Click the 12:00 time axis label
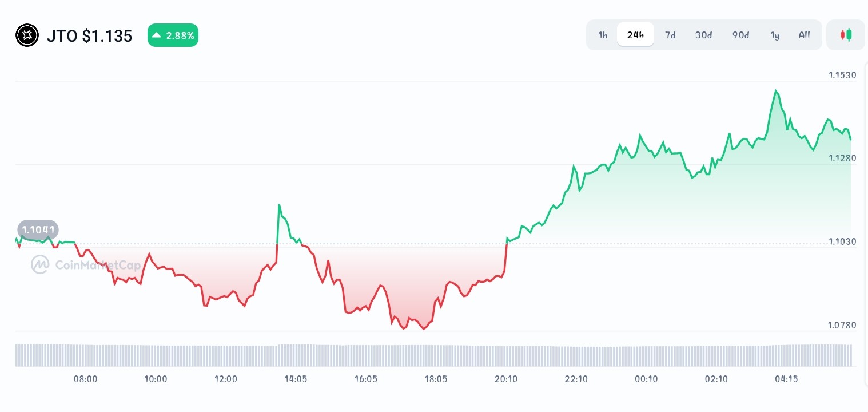Image resolution: width=868 pixels, height=412 pixels. tap(226, 379)
